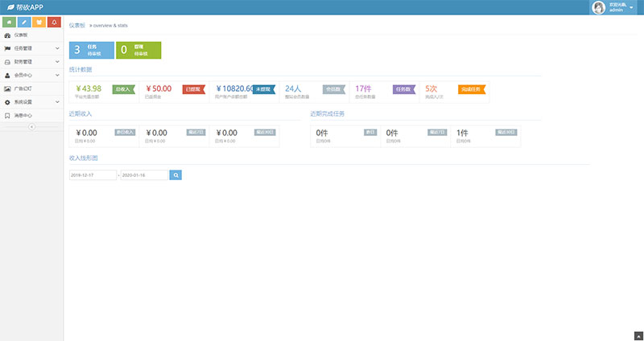
Task: Collapse the sidebar using the round arrow toggle
Action: click(x=31, y=127)
